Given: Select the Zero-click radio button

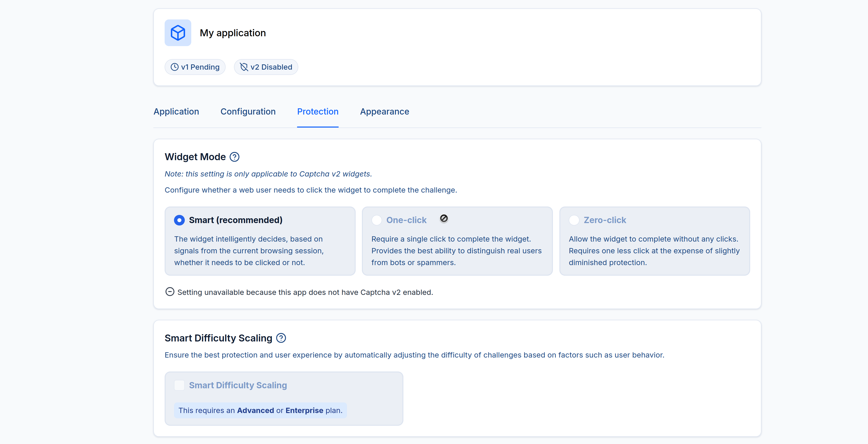Looking at the screenshot, I should click(x=574, y=220).
